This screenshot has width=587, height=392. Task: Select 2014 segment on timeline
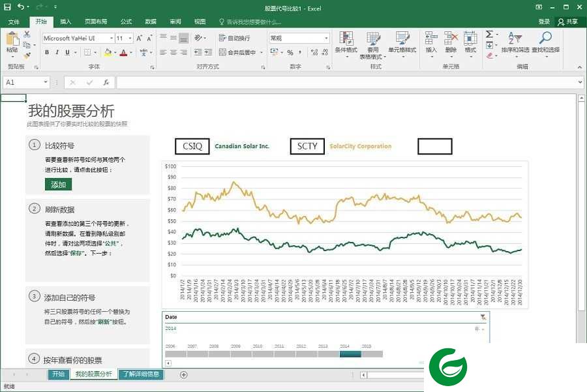(x=350, y=354)
